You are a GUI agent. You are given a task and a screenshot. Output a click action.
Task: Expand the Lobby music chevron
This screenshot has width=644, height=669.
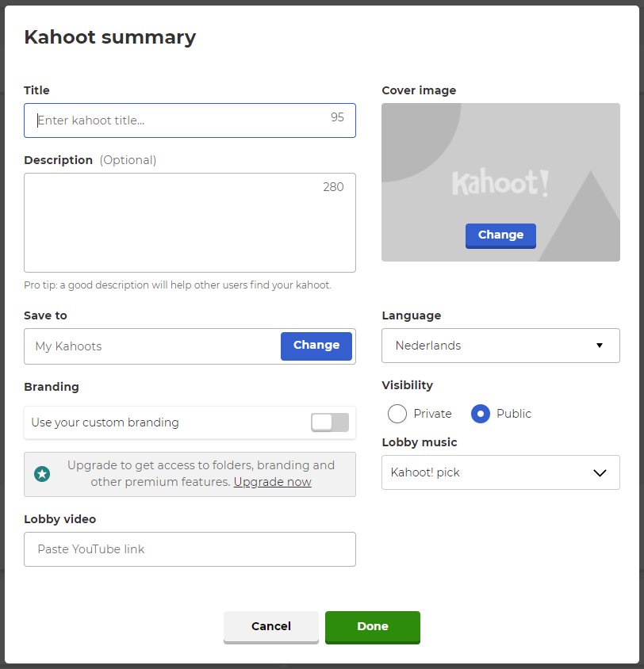click(600, 472)
